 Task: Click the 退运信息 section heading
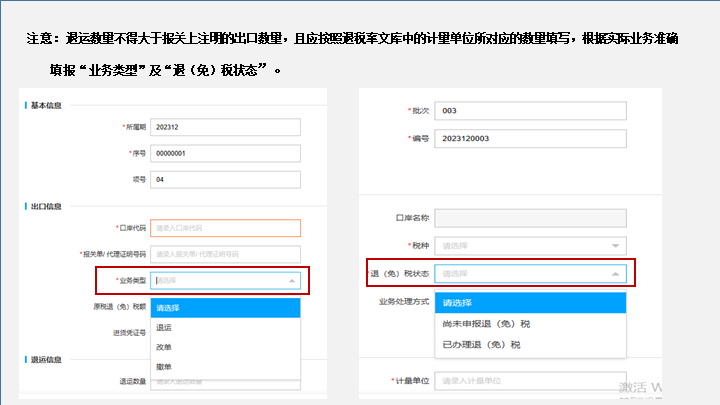click(46, 360)
